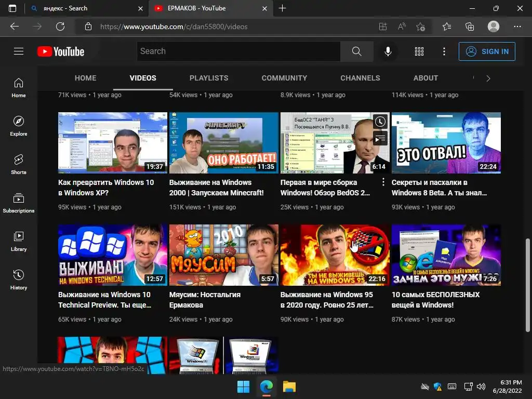The width and height of the screenshot is (532, 399).
Task: Open Explore in the left sidebar
Action: [19, 126]
